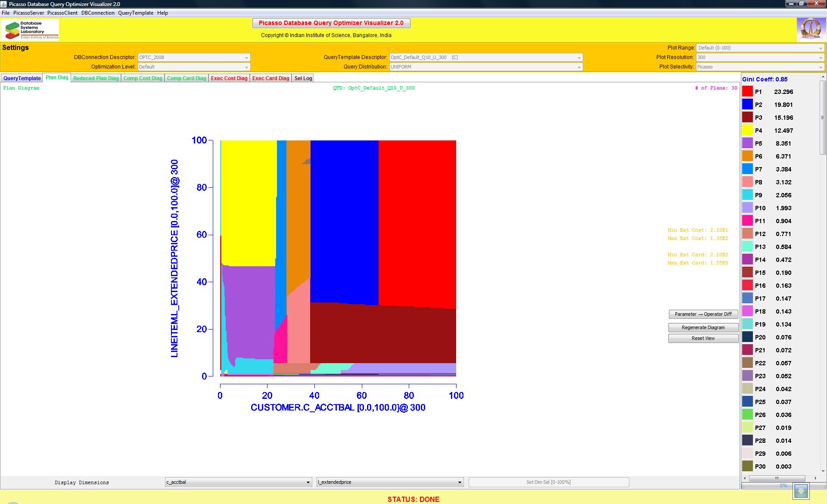Click the down-arrow icon at bottom right
This screenshot has width=827, height=504.
tap(802, 491)
